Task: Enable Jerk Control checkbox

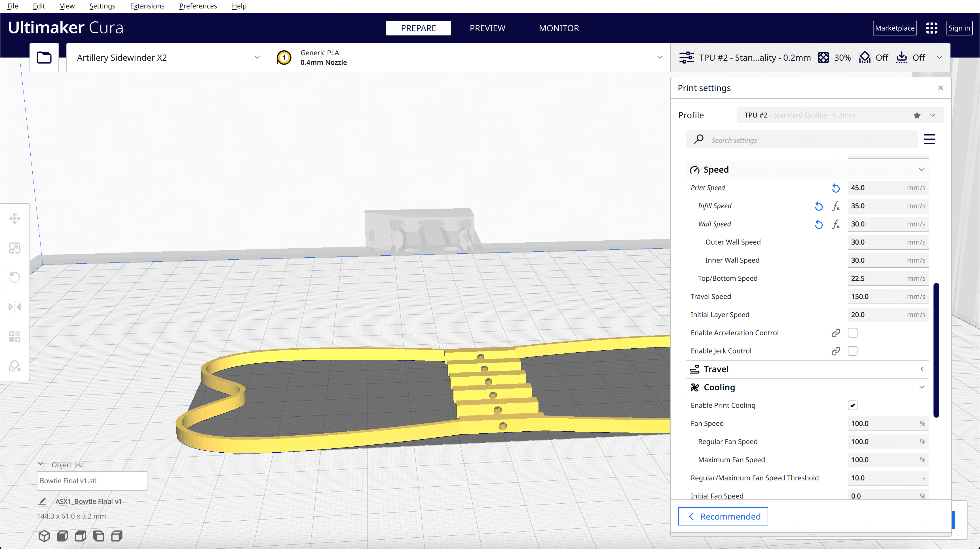Action: [x=853, y=351]
